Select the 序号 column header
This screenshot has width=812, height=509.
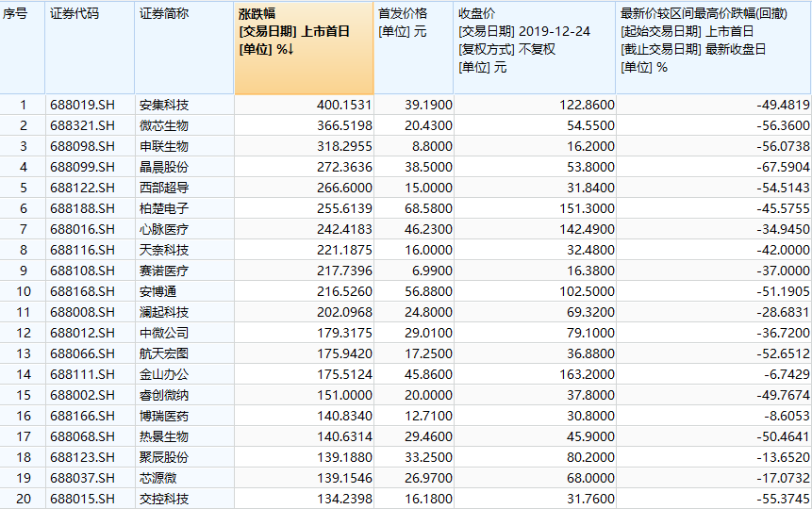click(23, 48)
